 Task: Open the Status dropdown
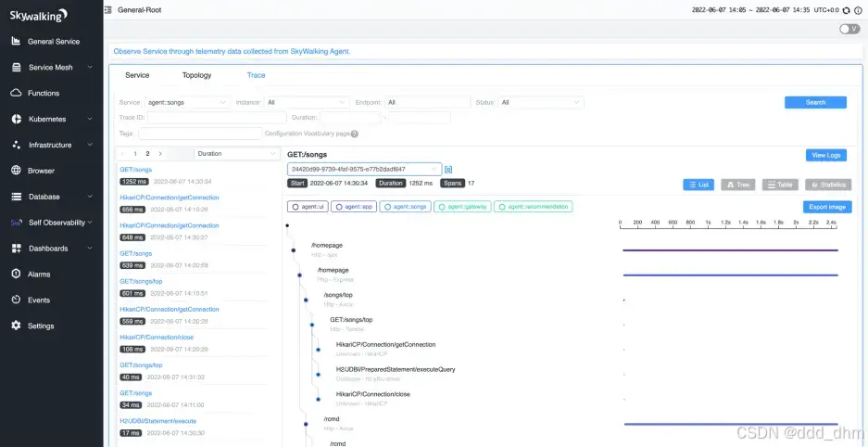pyautogui.click(x=541, y=102)
